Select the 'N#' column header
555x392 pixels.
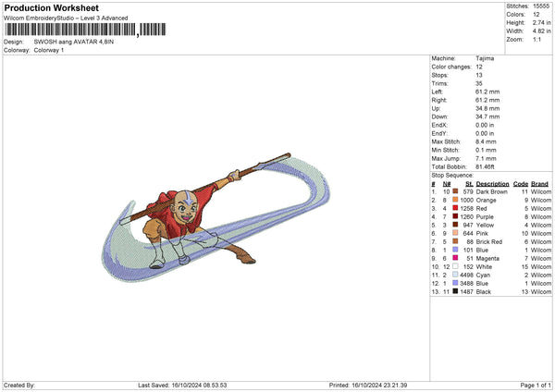click(x=447, y=184)
